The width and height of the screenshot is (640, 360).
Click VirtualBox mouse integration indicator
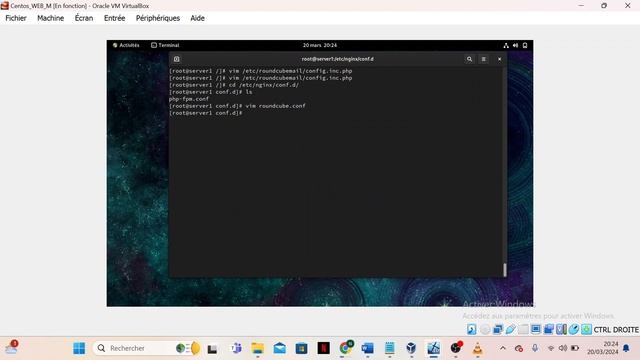coord(574,329)
